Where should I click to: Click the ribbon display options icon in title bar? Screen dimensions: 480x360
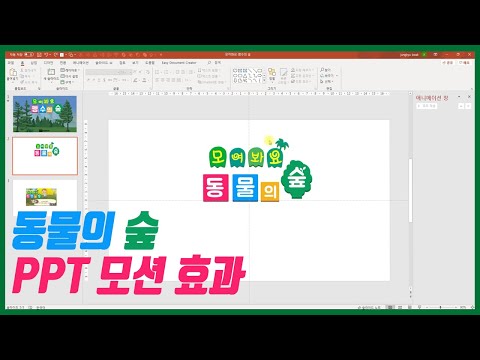[435, 54]
